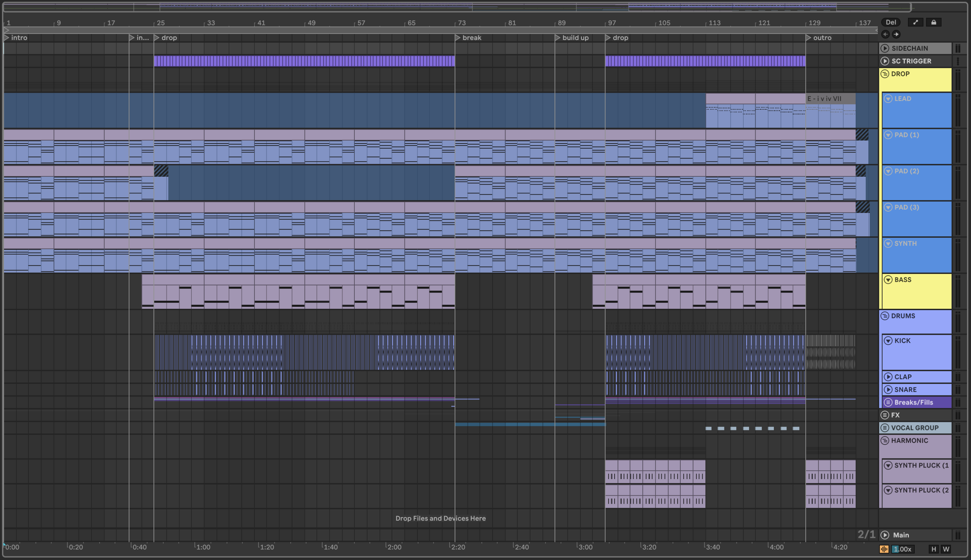Click the Breaks/Fills group icon
The width and height of the screenshot is (971, 560).
click(x=888, y=402)
